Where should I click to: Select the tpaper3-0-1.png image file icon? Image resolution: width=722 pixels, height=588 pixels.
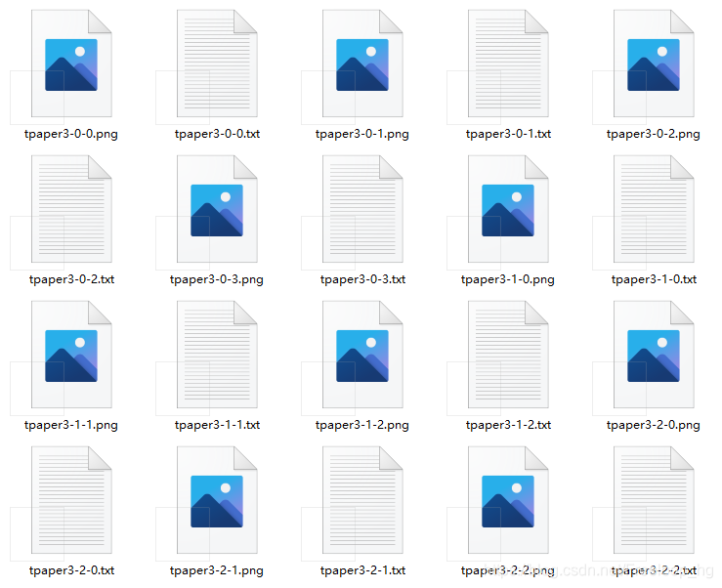coord(362,63)
